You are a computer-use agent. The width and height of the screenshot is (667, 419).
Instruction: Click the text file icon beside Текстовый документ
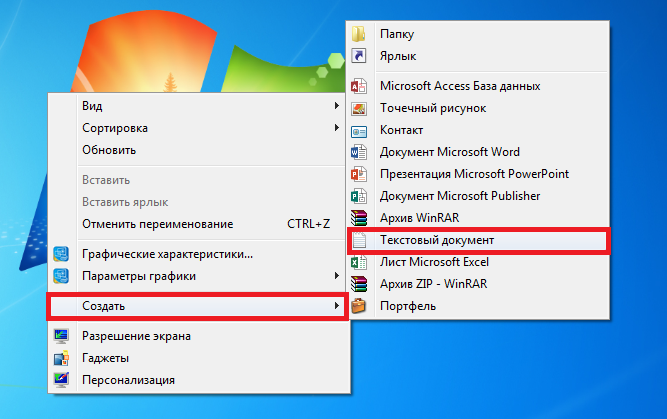(x=359, y=240)
